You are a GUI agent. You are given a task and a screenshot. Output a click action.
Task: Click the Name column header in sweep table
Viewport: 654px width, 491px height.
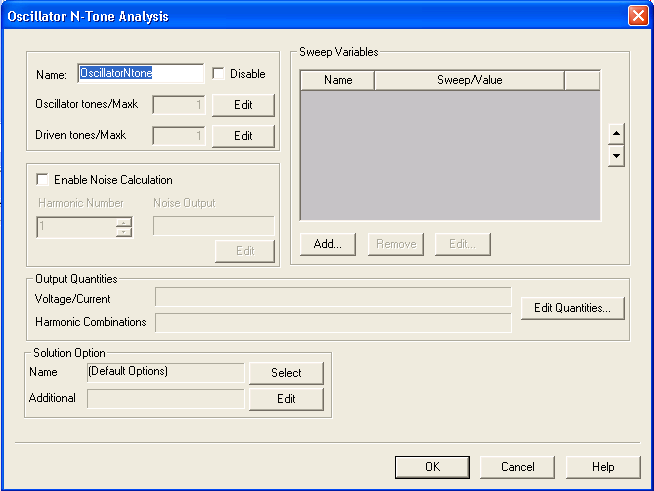pos(338,80)
